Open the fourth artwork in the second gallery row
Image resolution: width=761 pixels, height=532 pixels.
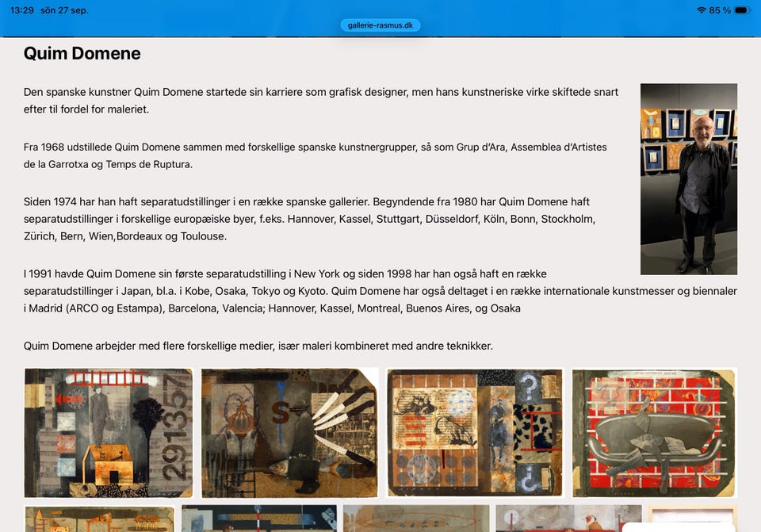568,519
